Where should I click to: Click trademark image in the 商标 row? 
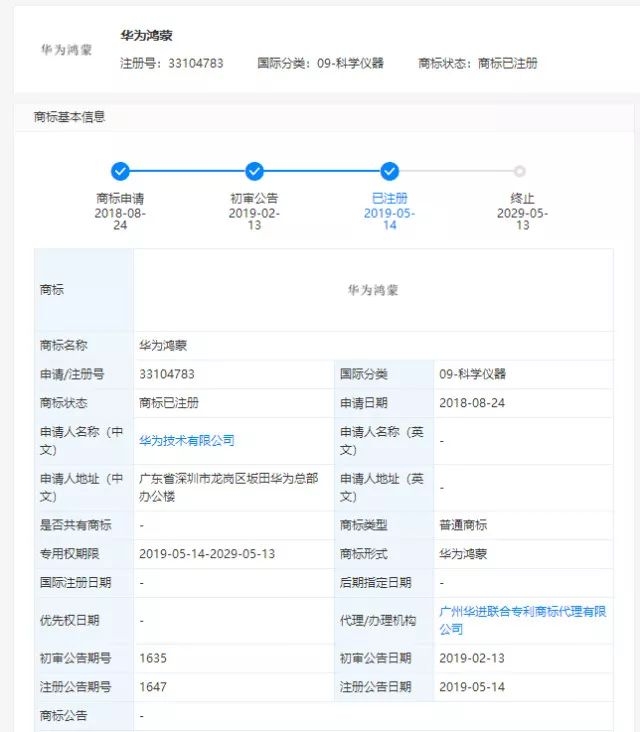pyautogui.click(x=373, y=290)
